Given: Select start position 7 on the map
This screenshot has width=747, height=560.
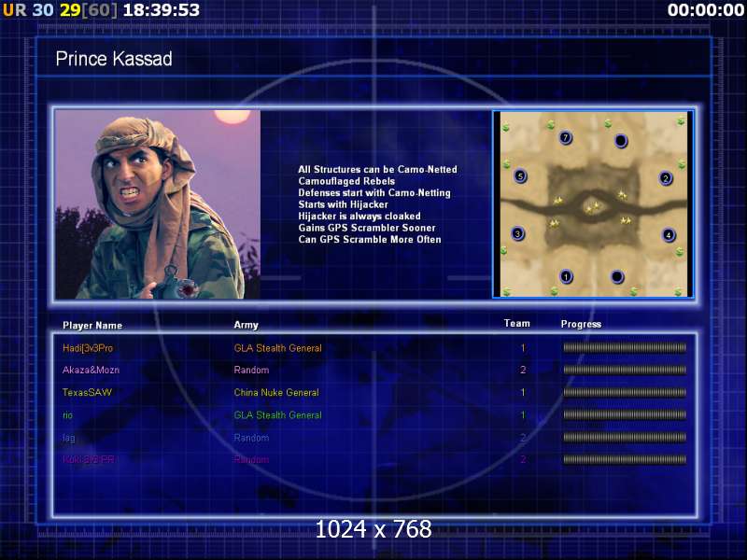Looking at the screenshot, I should (x=565, y=137).
